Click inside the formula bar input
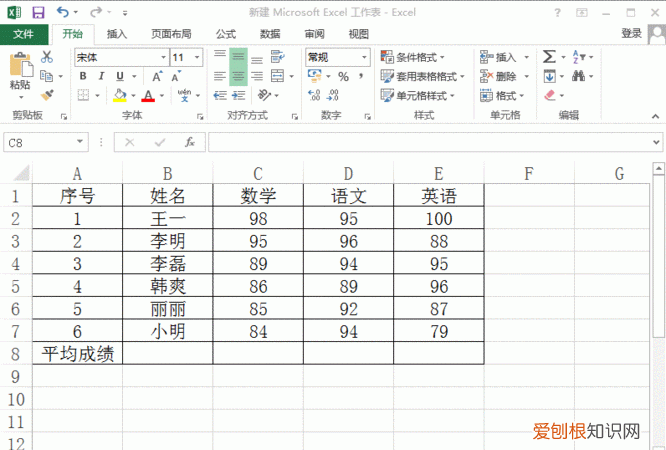This screenshot has height=450, width=666. coord(429,142)
